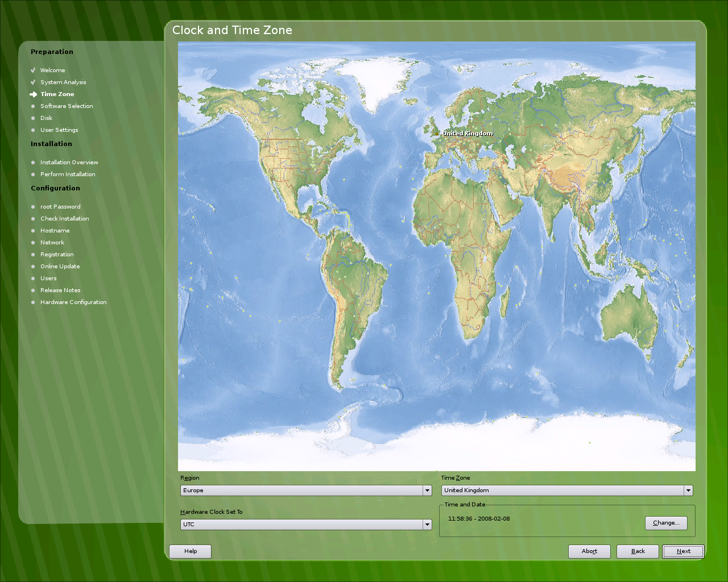Open the Help button
The height and width of the screenshot is (582, 728).
coord(190,551)
